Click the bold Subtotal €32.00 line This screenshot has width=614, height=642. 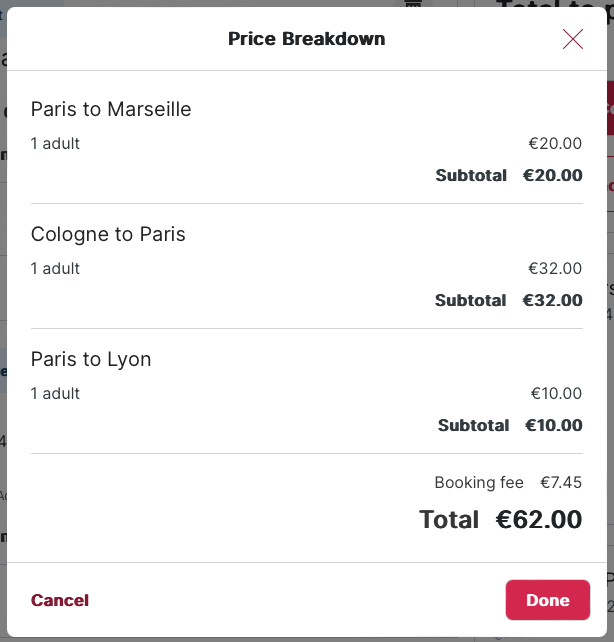(509, 300)
